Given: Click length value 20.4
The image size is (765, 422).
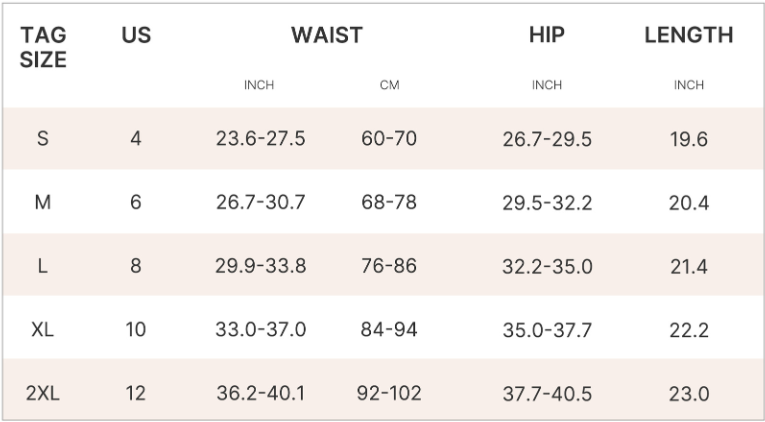Looking at the screenshot, I should [688, 202].
